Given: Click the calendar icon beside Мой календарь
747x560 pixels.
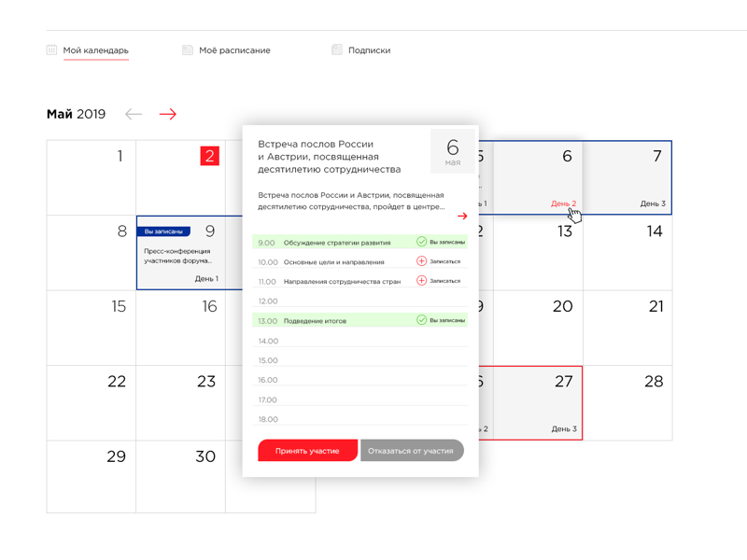Looking at the screenshot, I should (51, 50).
